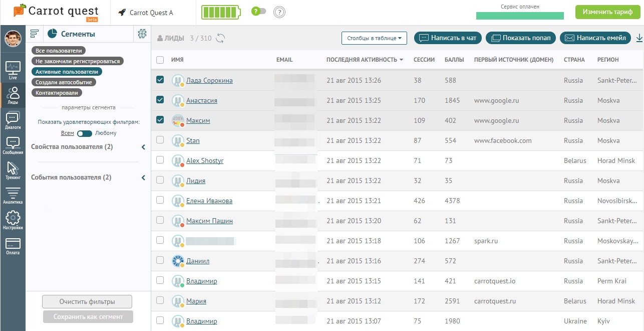Check the Stan row checkbox
This screenshot has height=331, width=644.
(x=160, y=140)
